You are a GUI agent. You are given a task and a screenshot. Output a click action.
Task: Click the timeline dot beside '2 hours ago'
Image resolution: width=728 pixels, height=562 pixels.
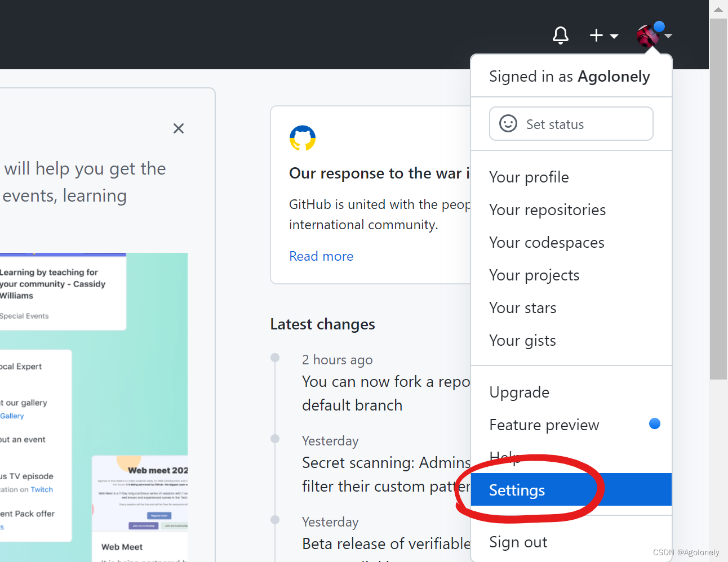click(275, 358)
